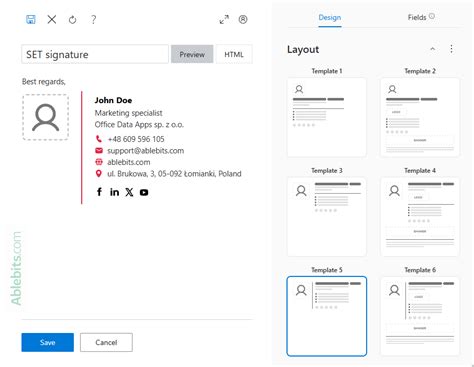Viewport: 474px width, 367px height.
Task: Click the save disk icon in toolbar
Action: click(31, 19)
